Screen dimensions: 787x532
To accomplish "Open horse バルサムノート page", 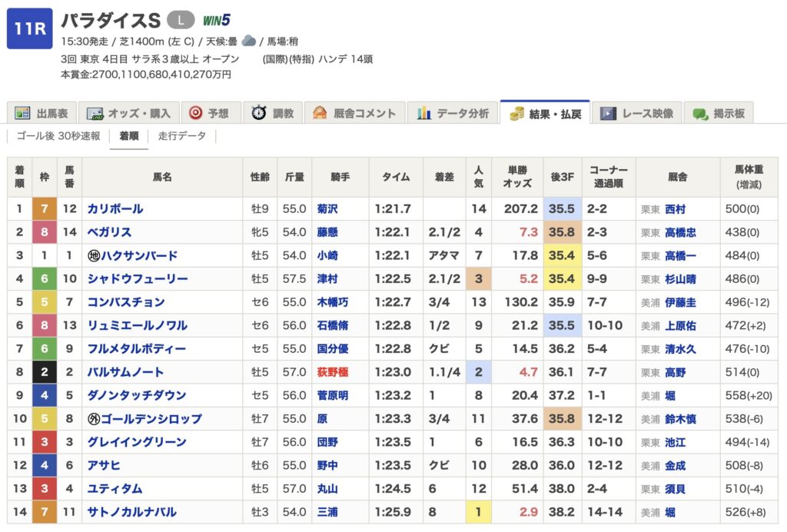I will (125, 372).
